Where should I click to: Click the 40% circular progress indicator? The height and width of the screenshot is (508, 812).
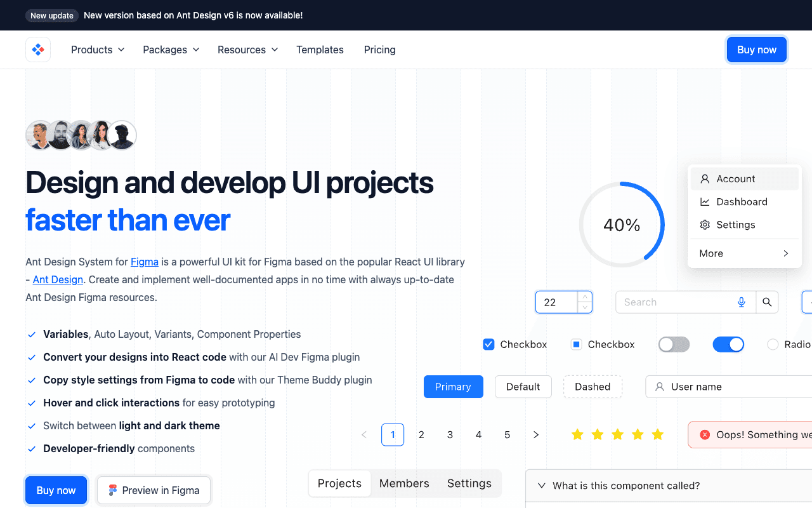coord(622,225)
